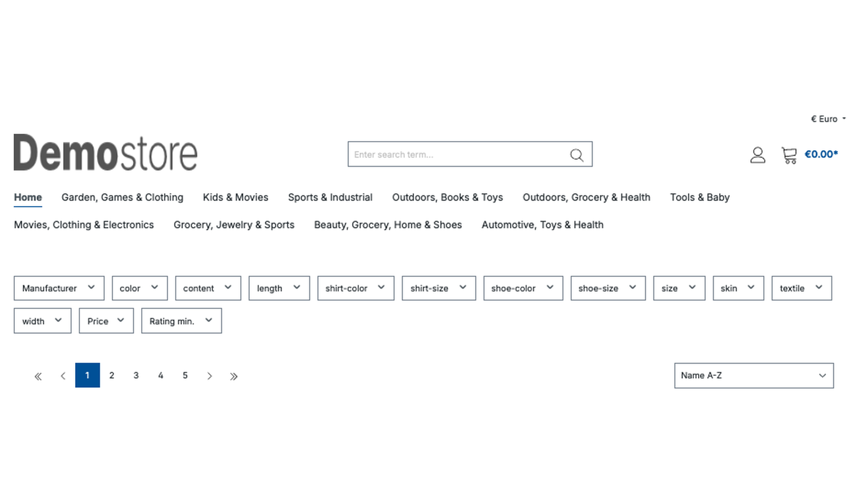Expand the Manufacturer filter dropdown

(58, 288)
